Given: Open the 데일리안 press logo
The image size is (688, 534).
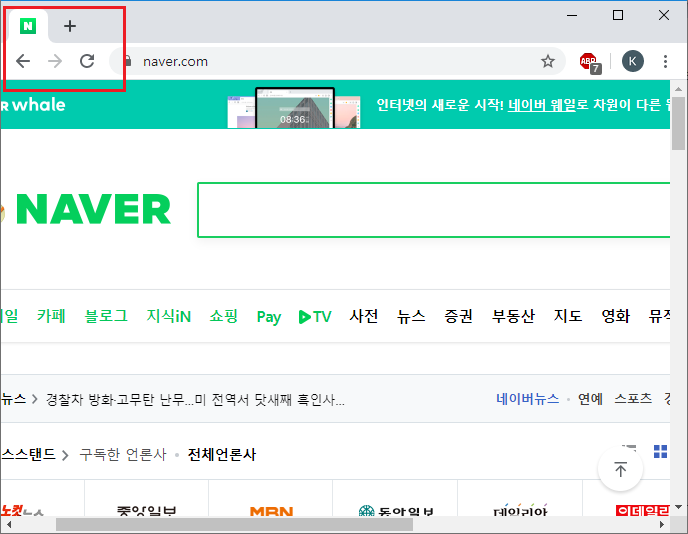Looking at the screenshot, I should click(x=520, y=510).
